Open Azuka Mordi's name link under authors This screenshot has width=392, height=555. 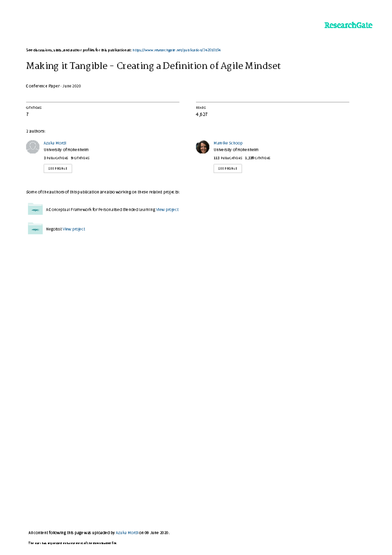(x=55, y=143)
